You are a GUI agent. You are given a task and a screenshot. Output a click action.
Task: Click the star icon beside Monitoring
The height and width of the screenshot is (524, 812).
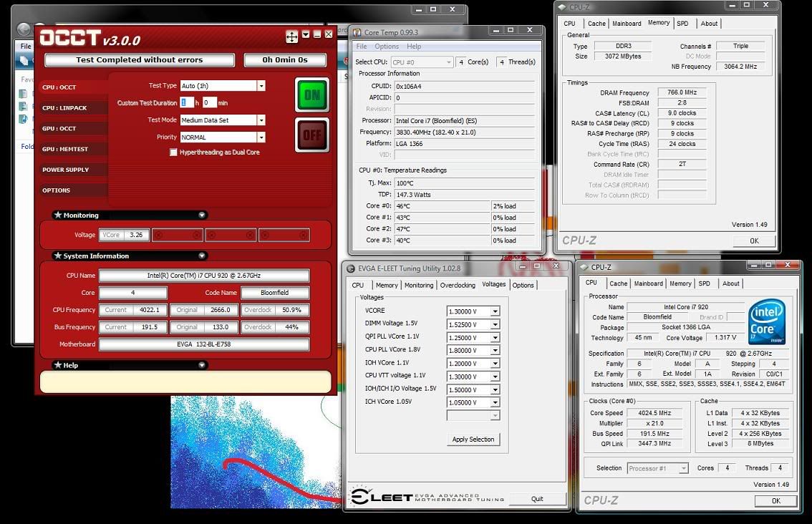pyautogui.click(x=58, y=215)
